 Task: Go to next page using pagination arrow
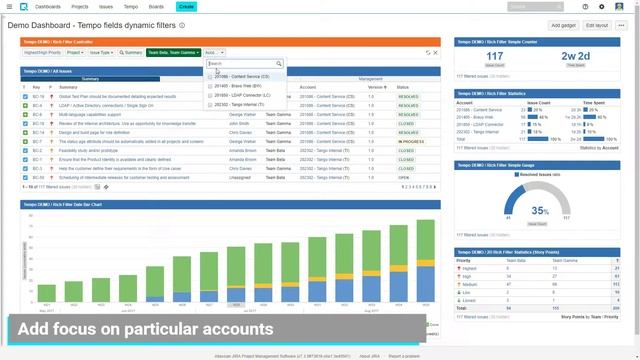point(435,187)
